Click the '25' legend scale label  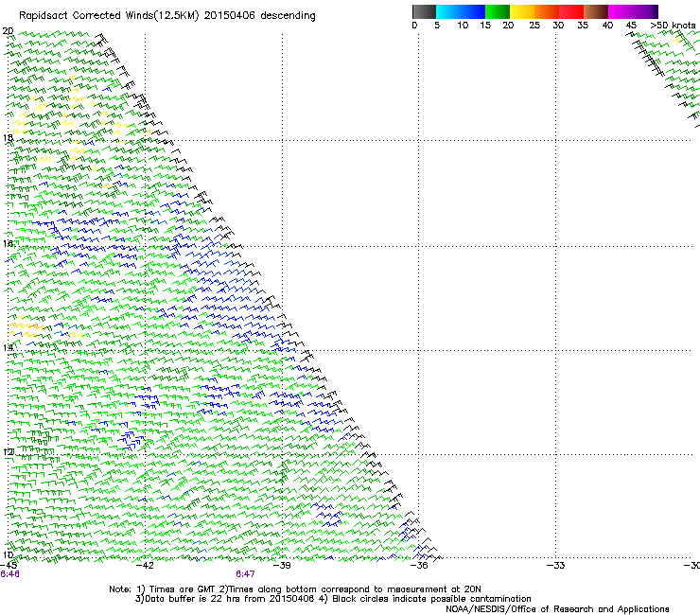click(x=534, y=26)
